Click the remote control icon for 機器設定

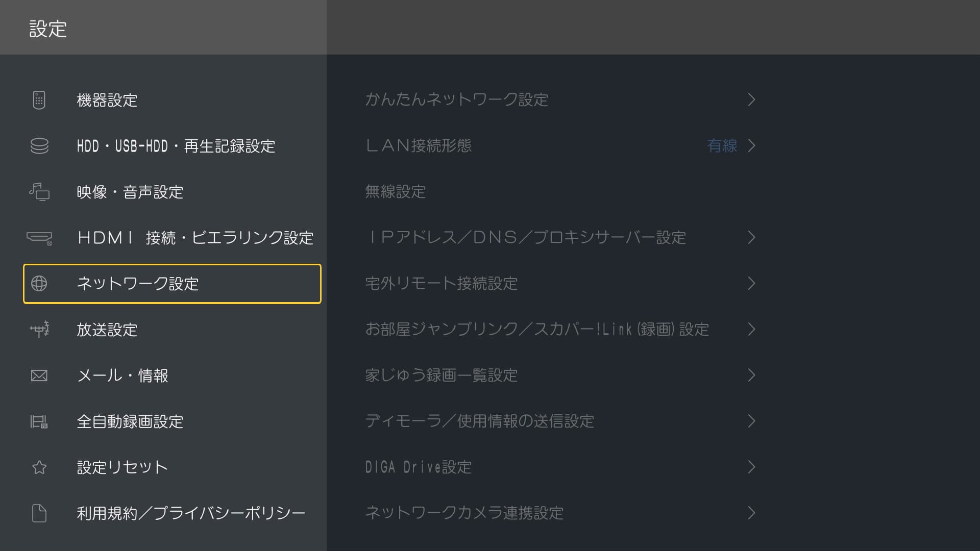[x=39, y=100]
